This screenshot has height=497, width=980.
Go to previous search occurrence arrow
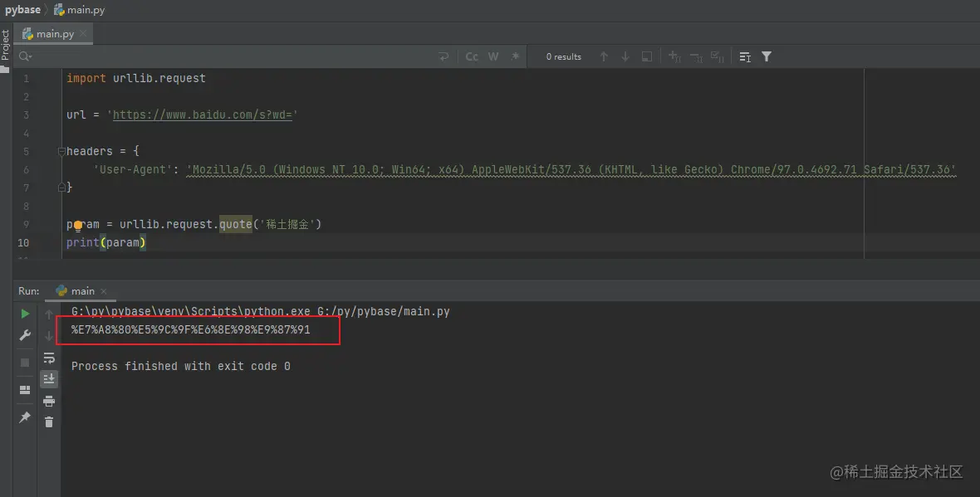604,56
